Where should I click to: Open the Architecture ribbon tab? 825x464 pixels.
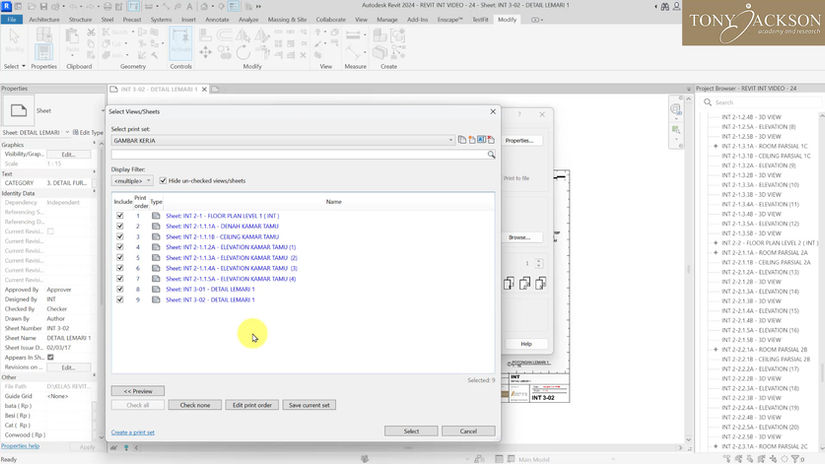[44, 19]
